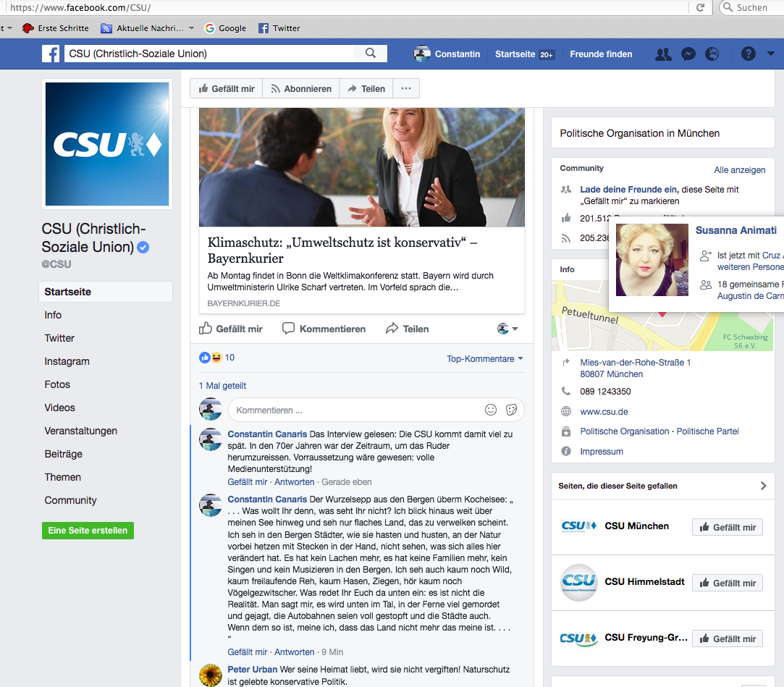Open Mies-van-der-Rohe-Straße 1 address link

[635, 363]
